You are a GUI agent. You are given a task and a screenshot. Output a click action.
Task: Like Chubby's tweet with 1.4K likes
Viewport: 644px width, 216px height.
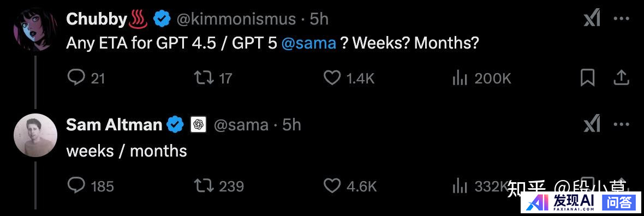tap(349, 77)
